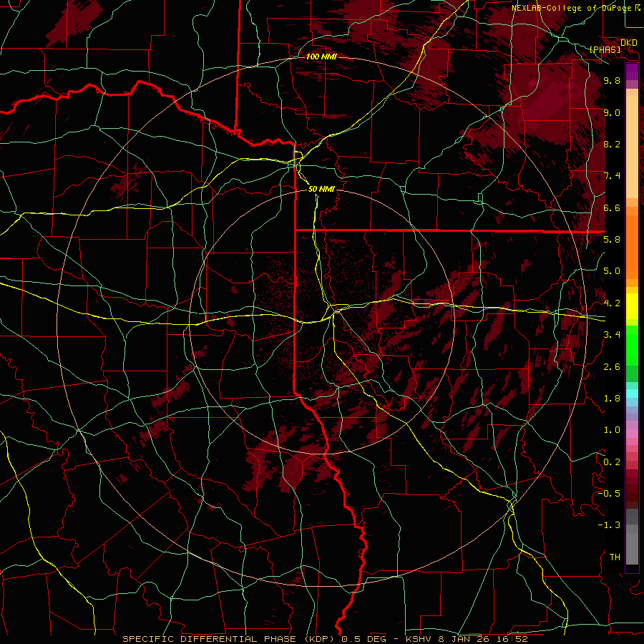The height and width of the screenshot is (644, 644).
Task: Select the 9.8 color scale value
Action: click(x=612, y=81)
